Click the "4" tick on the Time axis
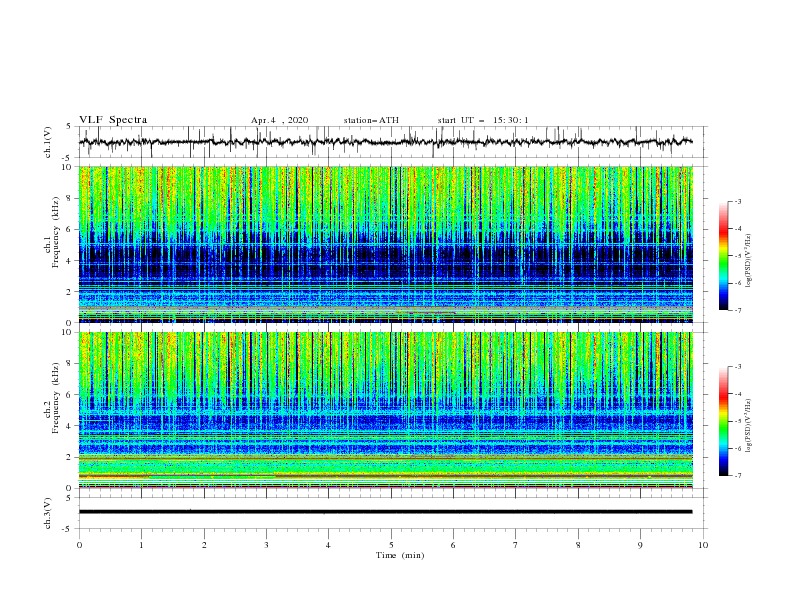792x612 pixels. (328, 545)
